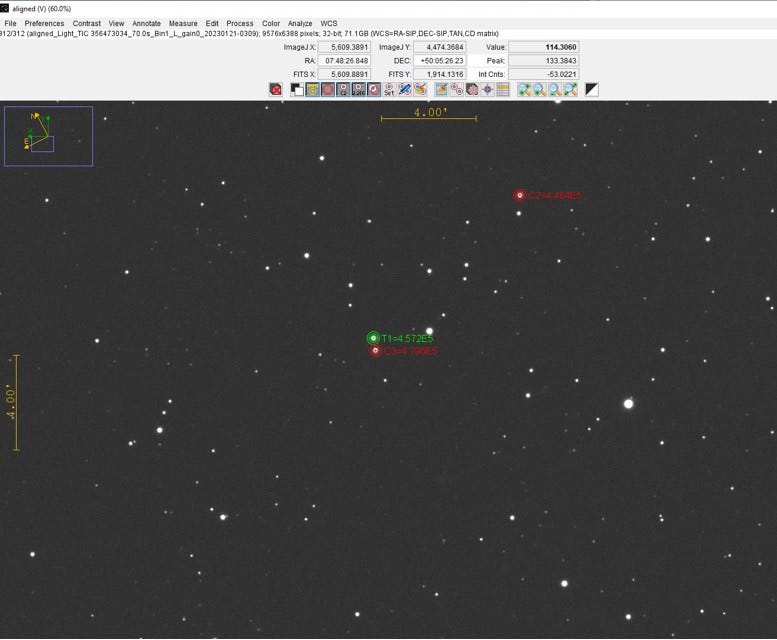Expand the Annotate menu

(x=146, y=23)
